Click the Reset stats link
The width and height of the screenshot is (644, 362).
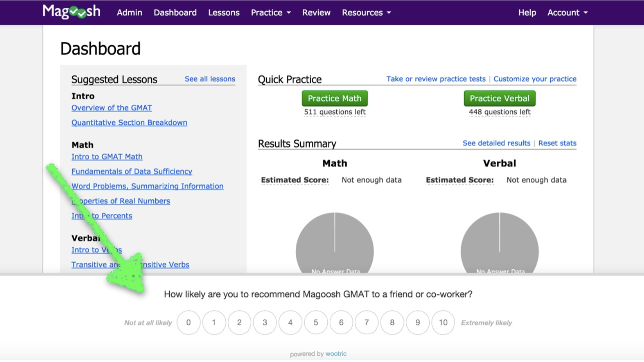557,143
